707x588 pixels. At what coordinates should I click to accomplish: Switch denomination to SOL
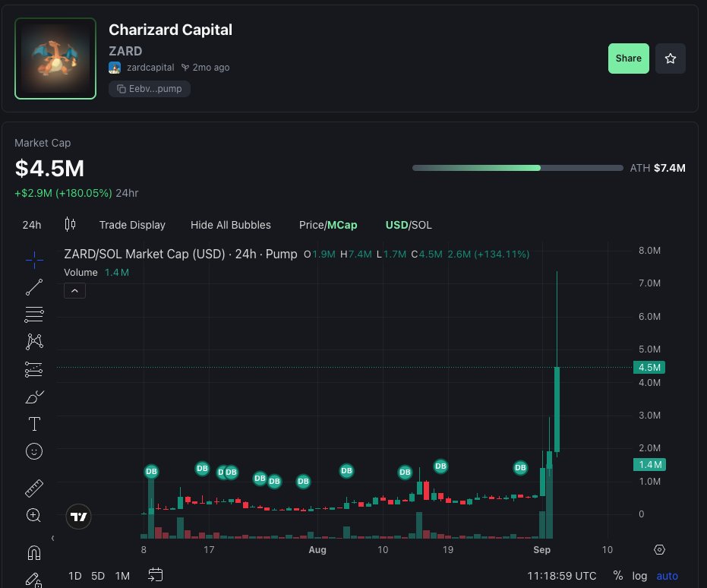click(x=421, y=225)
